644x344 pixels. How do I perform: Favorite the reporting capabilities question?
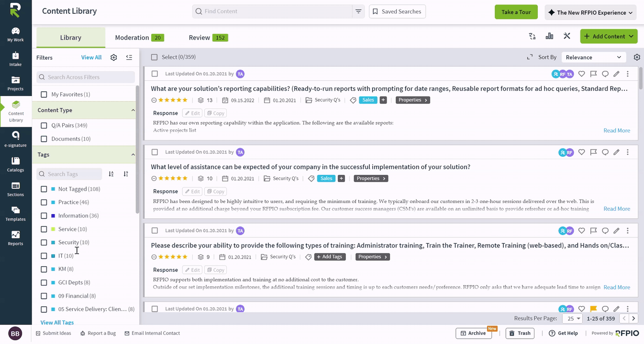pos(581,74)
